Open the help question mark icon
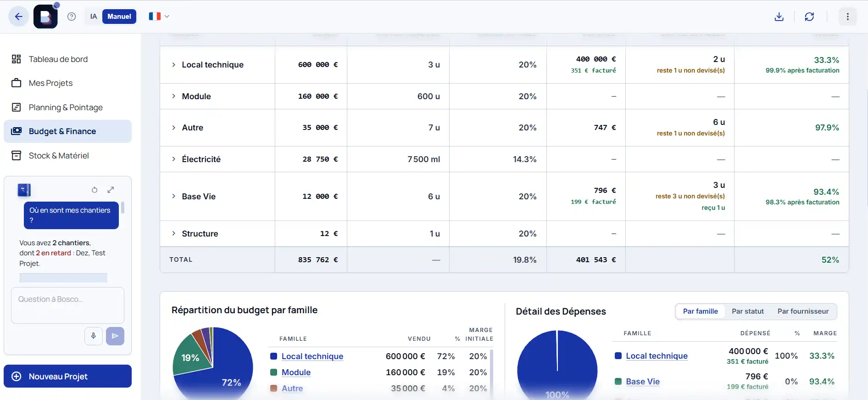This screenshot has height=400, width=868. click(72, 17)
